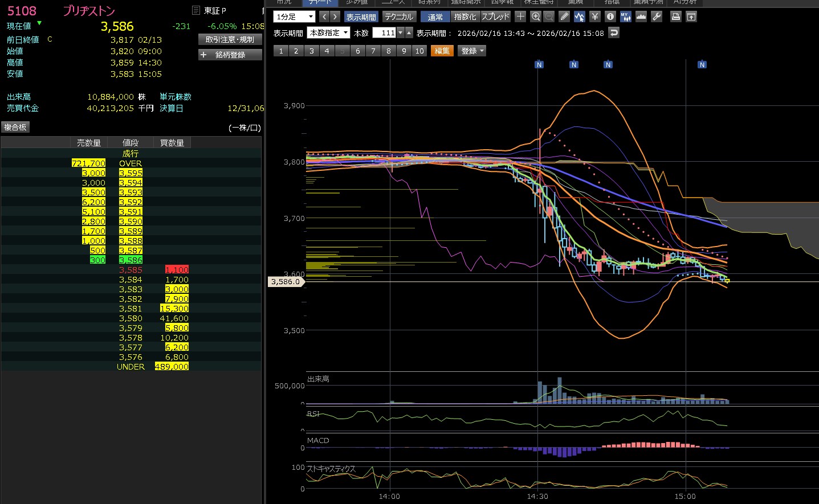
Task: Print the chart using printer icon
Action: point(675,17)
